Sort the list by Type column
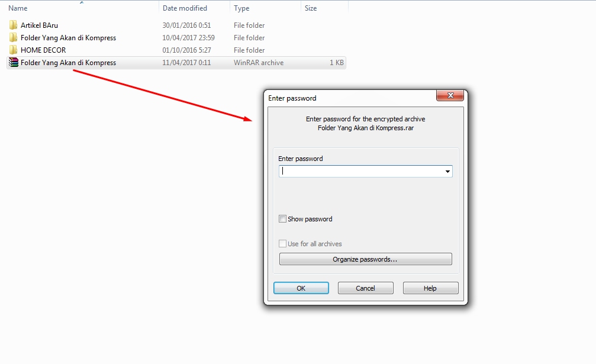Image resolution: width=596 pixels, height=364 pixels. 241,8
